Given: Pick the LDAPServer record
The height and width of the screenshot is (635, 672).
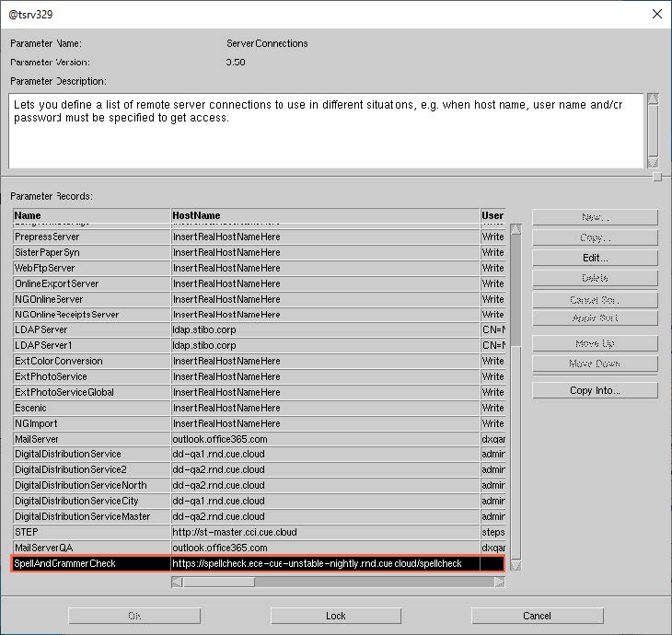Looking at the screenshot, I should (x=92, y=329).
